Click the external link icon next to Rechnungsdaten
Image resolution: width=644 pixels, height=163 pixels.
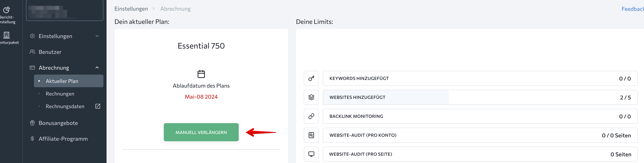(x=98, y=106)
